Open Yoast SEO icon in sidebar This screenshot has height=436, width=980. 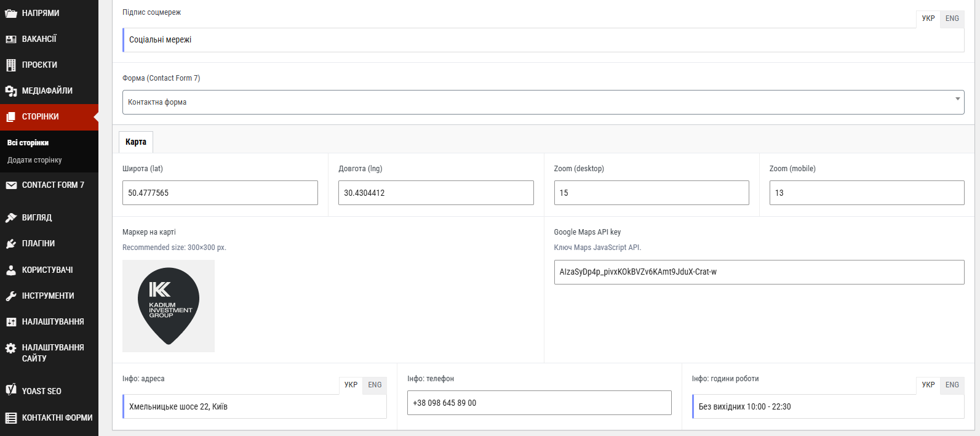tap(11, 389)
